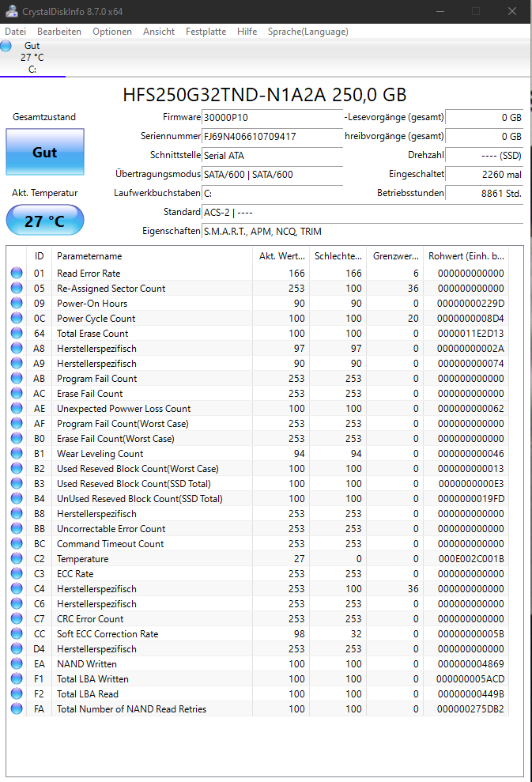Click the status orb for Total LBA Read
532x782 pixels.
tap(17, 693)
